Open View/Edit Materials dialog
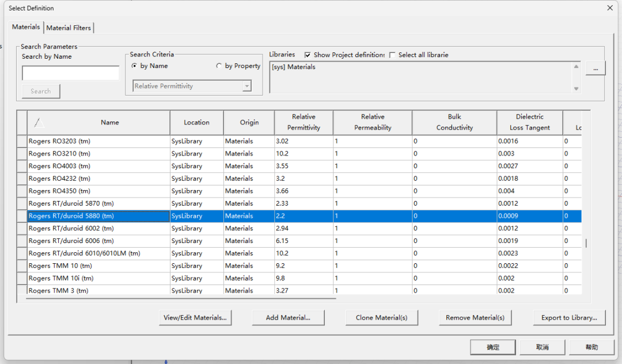The height and width of the screenshot is (364, 622). click(195, 317)
